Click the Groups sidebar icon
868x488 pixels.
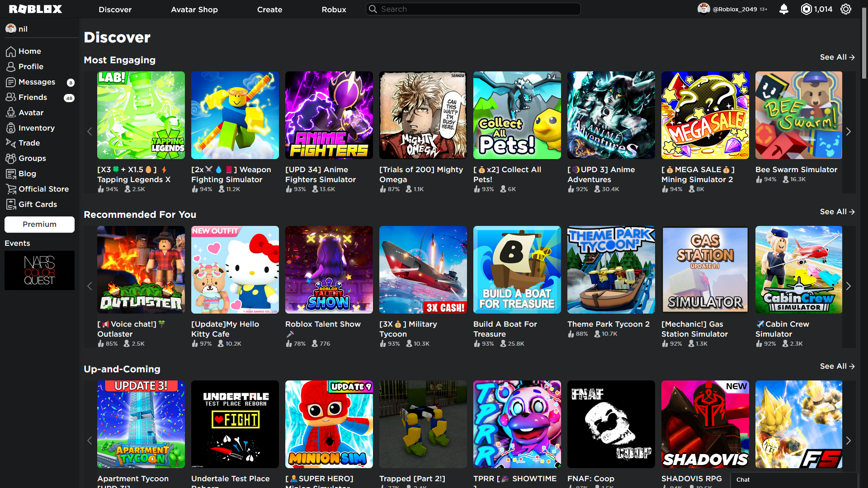[x=11, y=159]
